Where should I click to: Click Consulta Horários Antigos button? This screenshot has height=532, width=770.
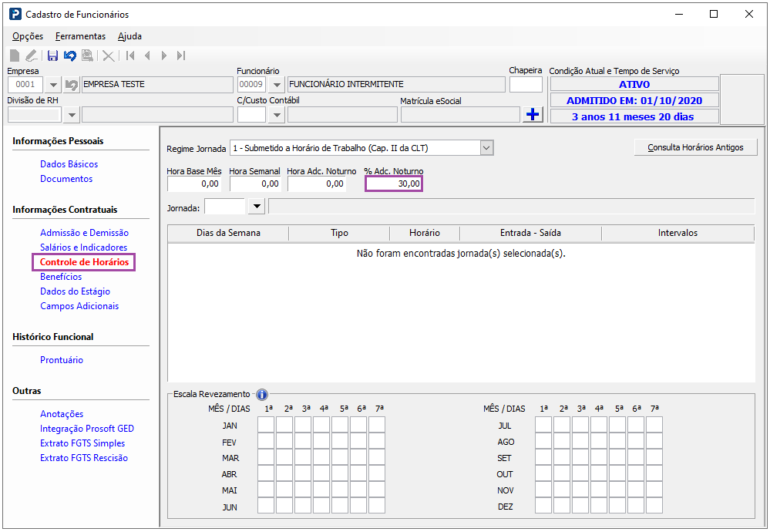coord(695,147)
